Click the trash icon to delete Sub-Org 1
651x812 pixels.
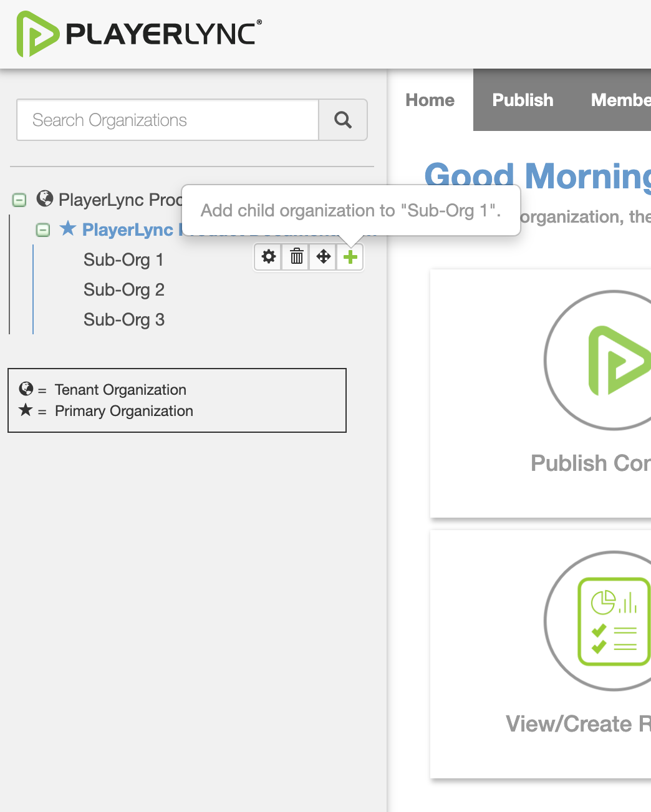click(297, 257)
